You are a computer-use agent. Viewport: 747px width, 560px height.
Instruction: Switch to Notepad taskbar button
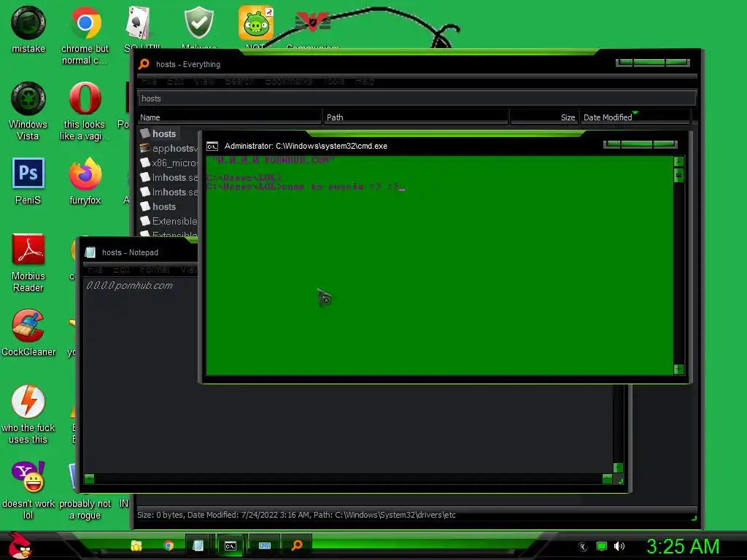click(198, 545)
